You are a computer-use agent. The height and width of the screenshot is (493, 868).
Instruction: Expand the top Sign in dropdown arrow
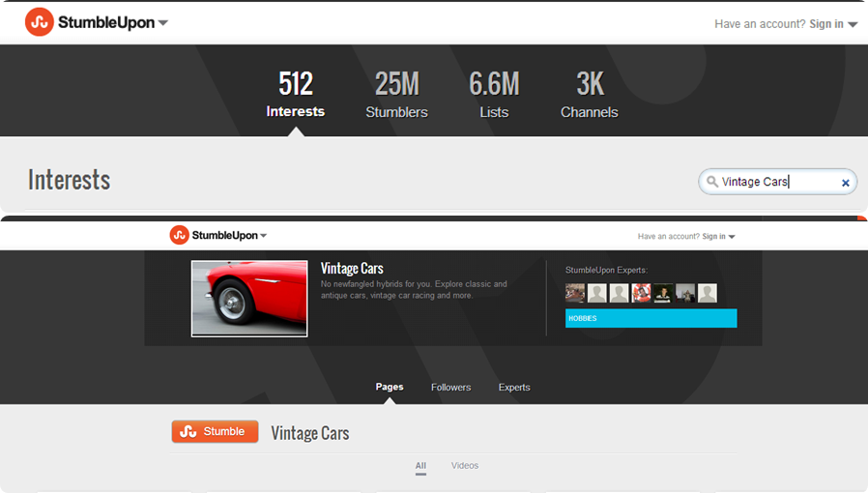click(x=854, y=24)
